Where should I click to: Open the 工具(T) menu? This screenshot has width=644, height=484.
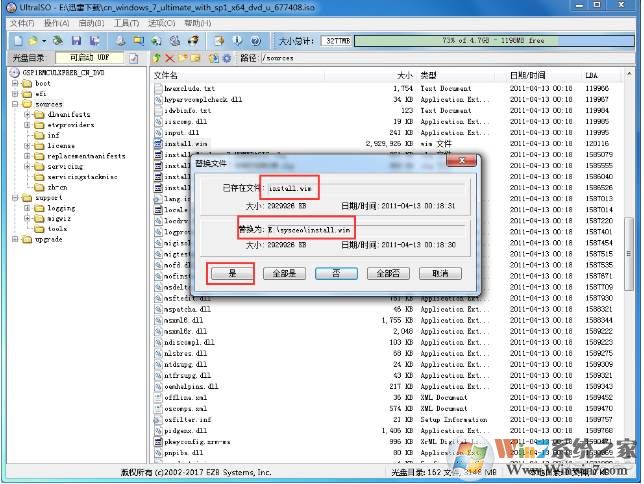tap(126, 22)
